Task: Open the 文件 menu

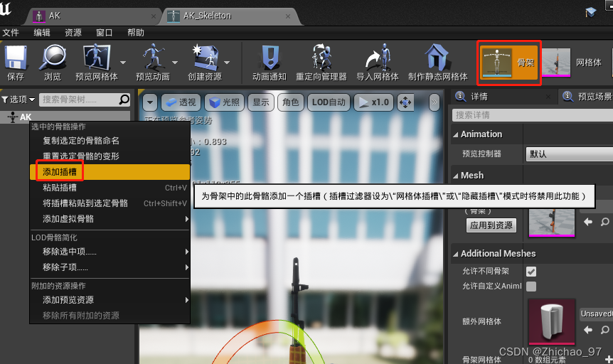Action: [11, 33]
